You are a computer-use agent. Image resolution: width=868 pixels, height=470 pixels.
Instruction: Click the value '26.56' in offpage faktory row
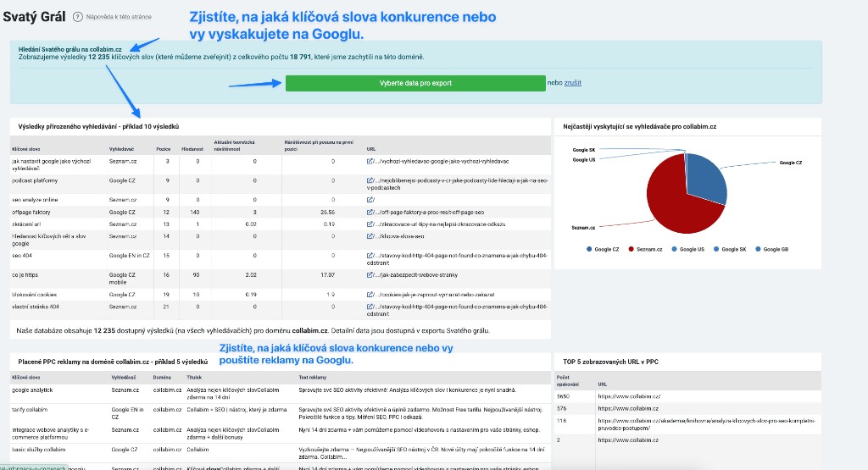click(x=327, y=213)
